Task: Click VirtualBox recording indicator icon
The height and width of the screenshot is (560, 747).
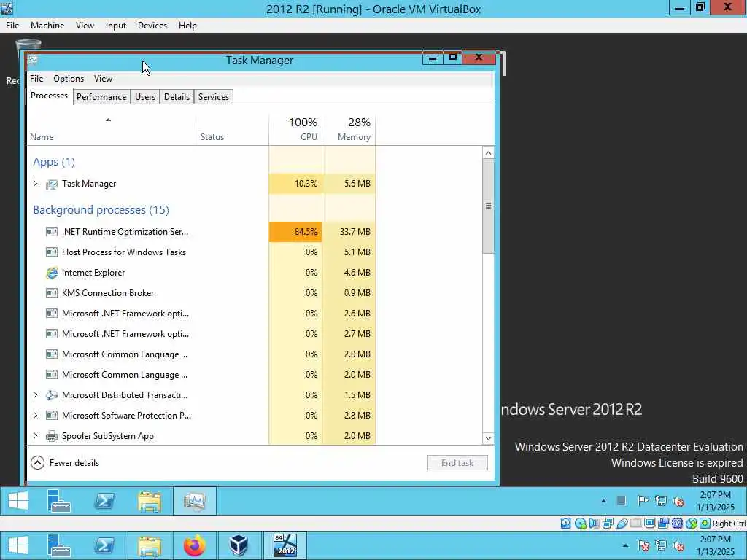Action: 663,524
